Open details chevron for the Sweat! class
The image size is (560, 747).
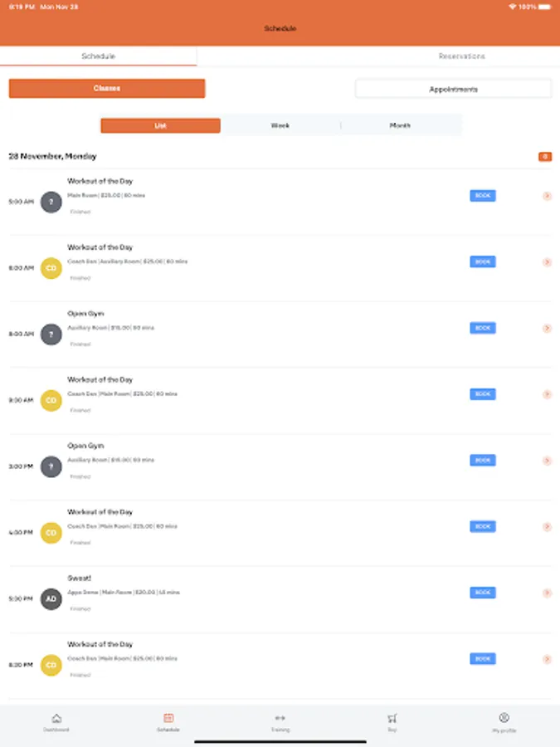(x=547, y=593)
